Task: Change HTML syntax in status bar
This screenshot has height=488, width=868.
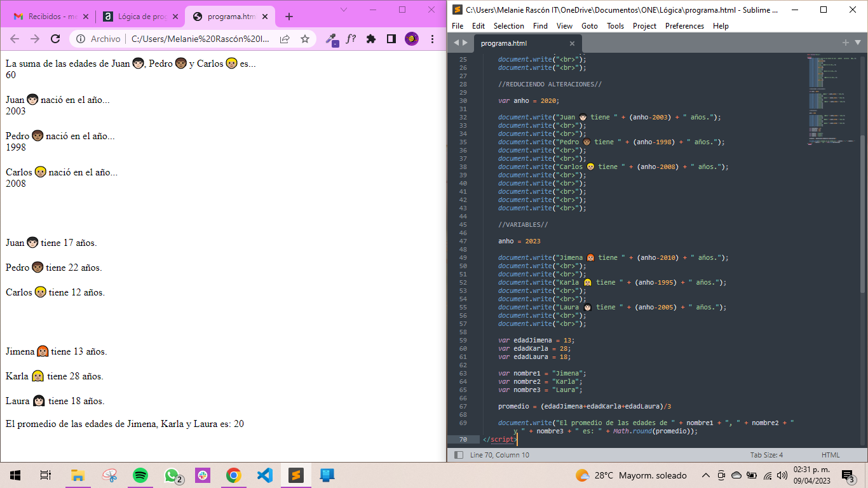Action: pyautogui.click(x=831, y=455)
